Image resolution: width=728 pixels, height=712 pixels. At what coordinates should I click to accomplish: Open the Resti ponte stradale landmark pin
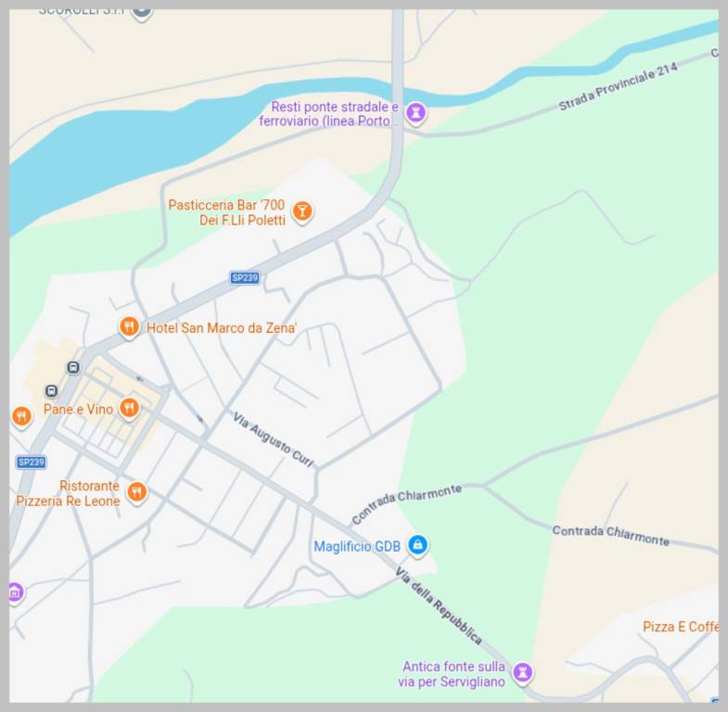tap(415, 113)
